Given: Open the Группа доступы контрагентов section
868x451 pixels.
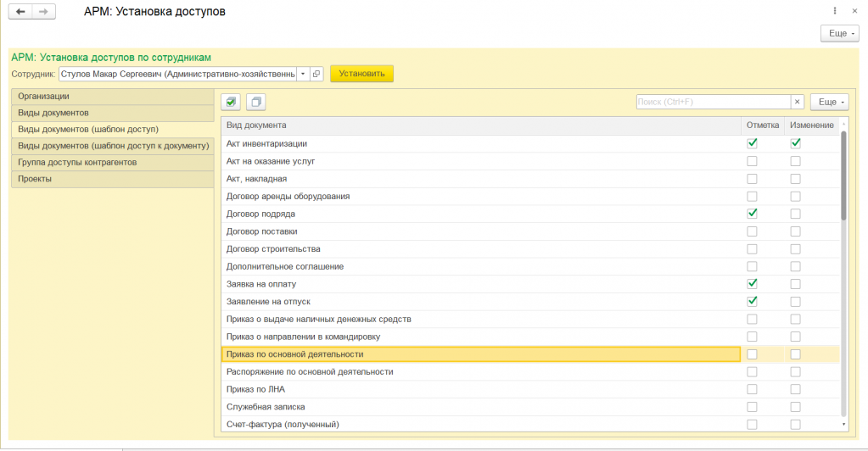Looking at the screenshot, I should pos(112,163).
